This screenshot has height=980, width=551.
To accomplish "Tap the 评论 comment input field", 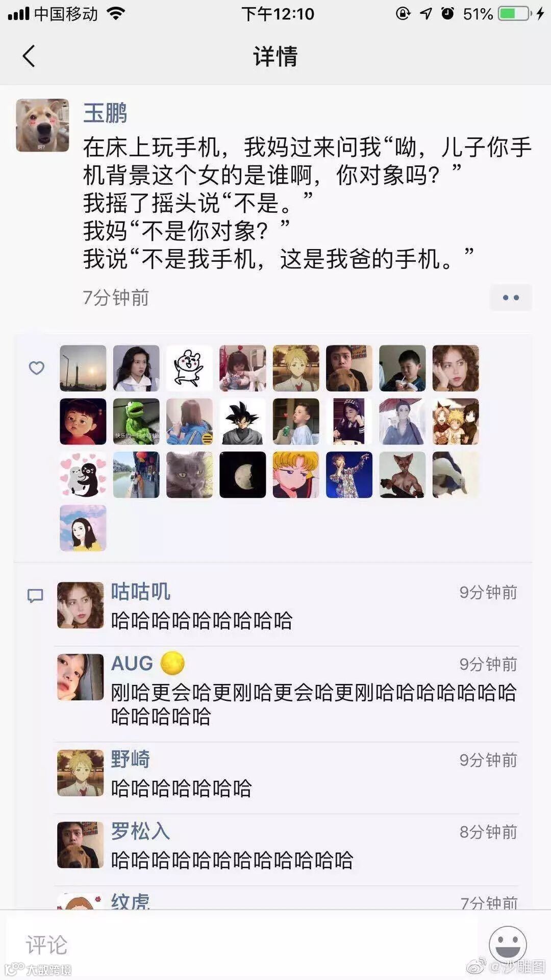I will tap(242, 945).
